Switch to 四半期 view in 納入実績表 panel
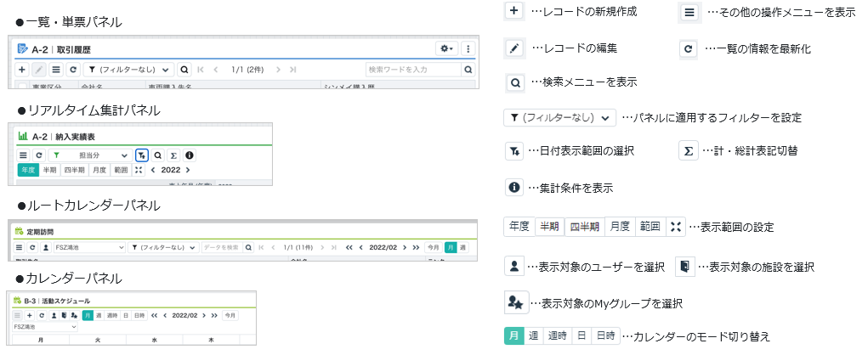Viewport: 868px width, 355px height. [x=75, y=170]
